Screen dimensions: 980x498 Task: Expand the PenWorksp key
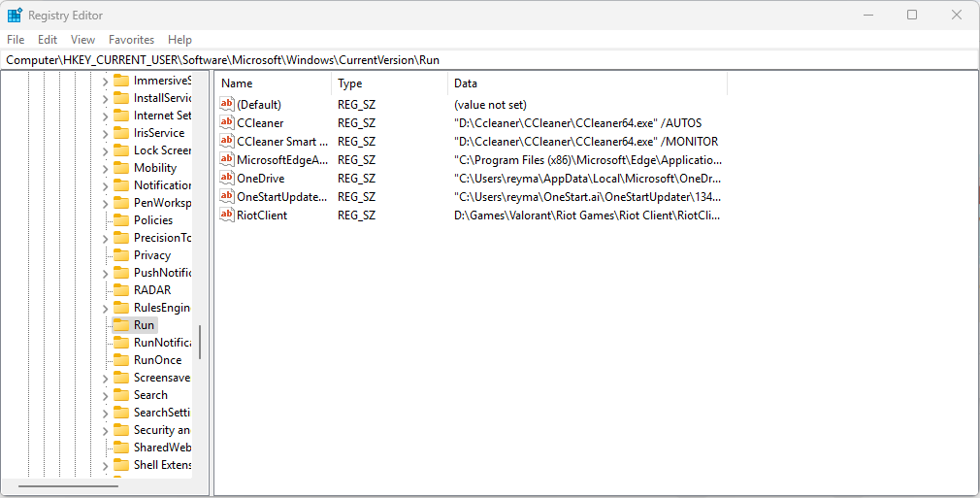click(105, 203)
